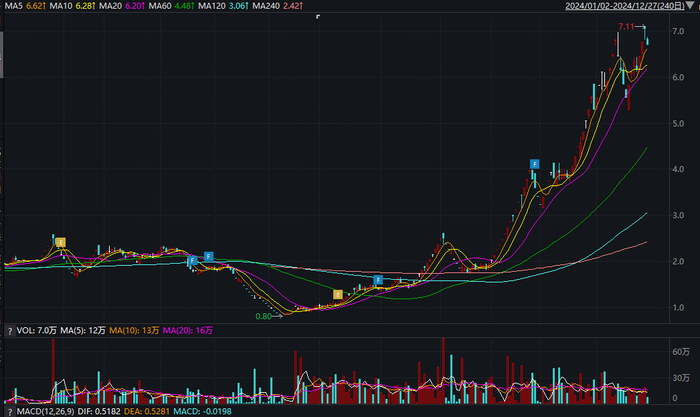Click the F marker on the mid-year recovery trend
Image resolution: width=700 pixels, height=417 pixels.
click(378, 280)
